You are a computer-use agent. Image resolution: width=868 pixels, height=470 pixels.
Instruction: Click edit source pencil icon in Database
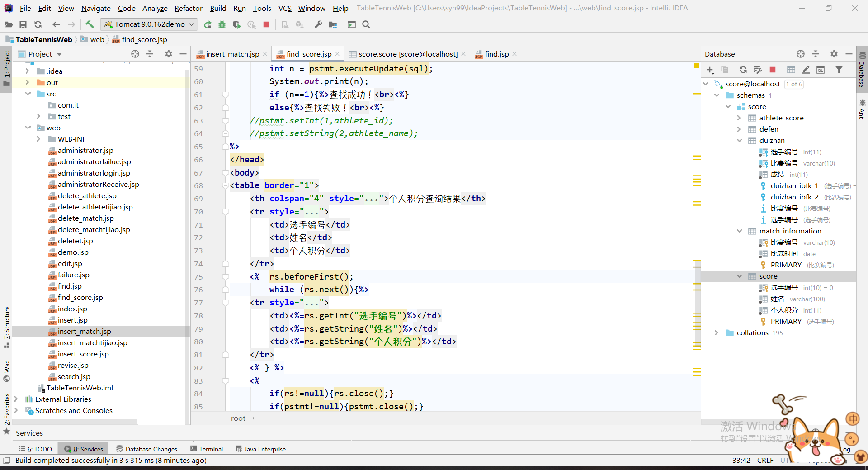point(806,70)
